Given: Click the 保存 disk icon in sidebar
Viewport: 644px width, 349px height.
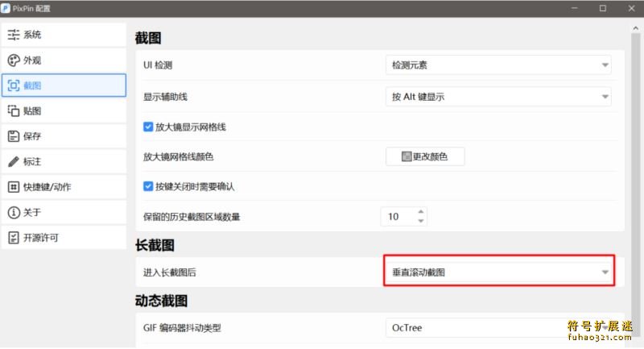Looking at the screenshot, I should pyautogui.click(x=14, y=136).
